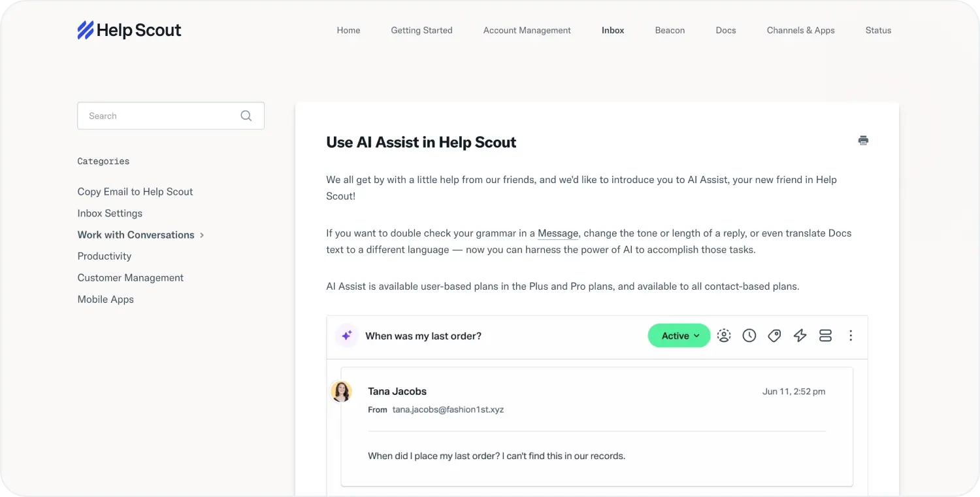The width and height of the screenshot is (980, 497).
Task: Click the AI Assist sparkle icon
Action: [x=347, y=335]
